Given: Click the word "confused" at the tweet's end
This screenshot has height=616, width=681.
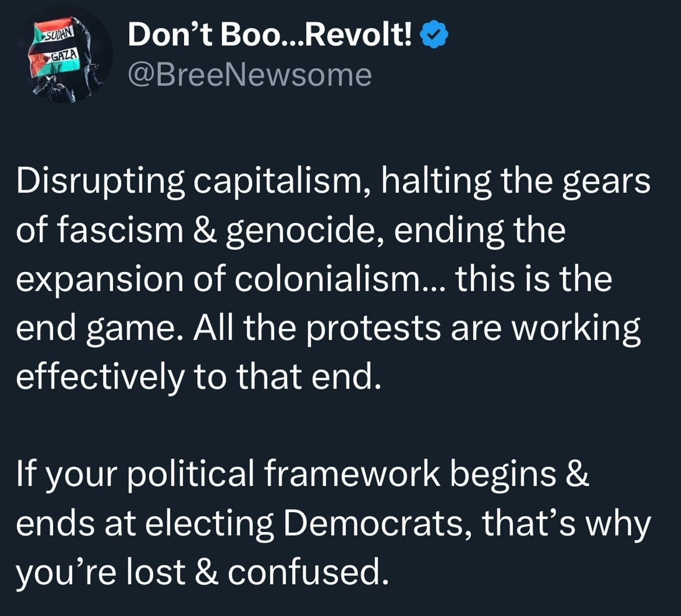Looking at the screenshot, I should click(x=309, y=572).
